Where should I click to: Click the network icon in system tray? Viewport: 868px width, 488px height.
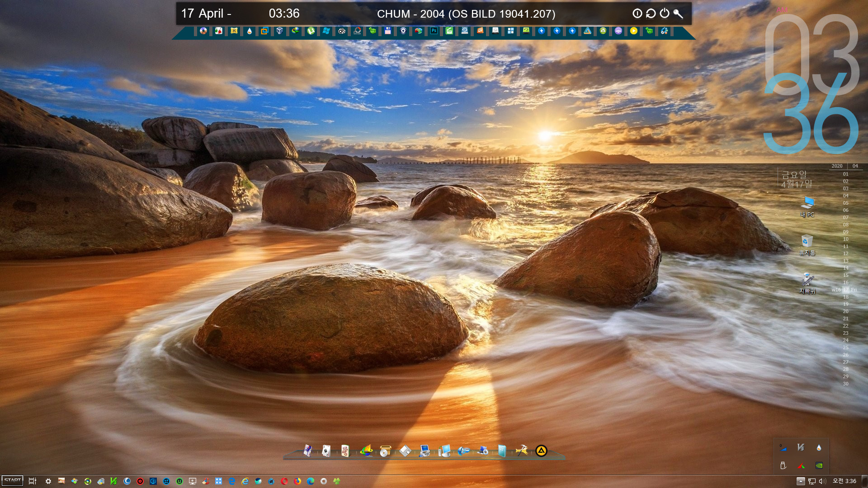(x=812, y=481)
